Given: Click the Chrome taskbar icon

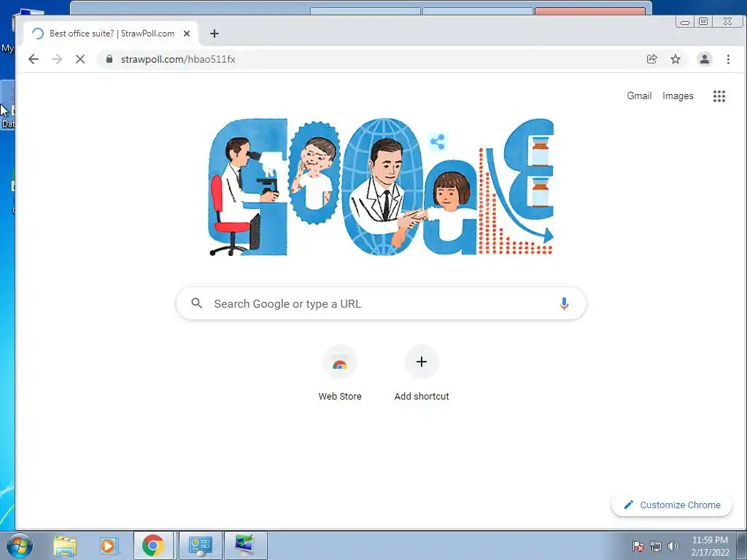Looking at the screenshot, I should (153, 545).
